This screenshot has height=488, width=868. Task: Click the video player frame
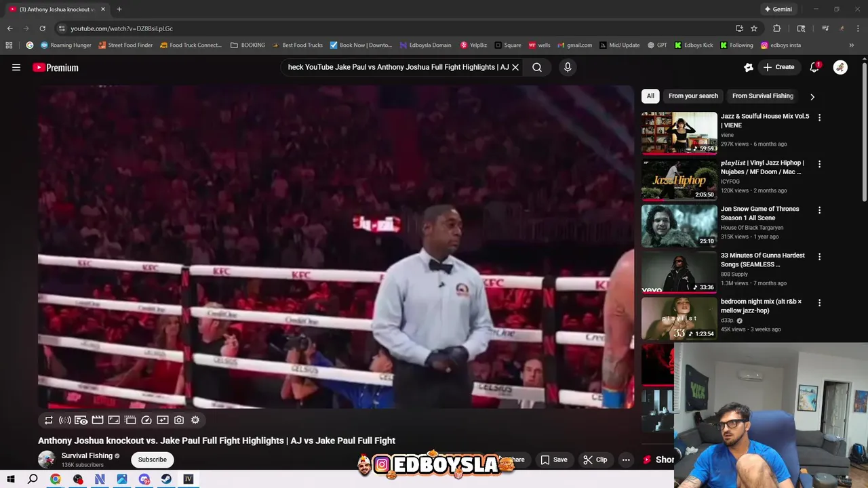coord(336,247)
